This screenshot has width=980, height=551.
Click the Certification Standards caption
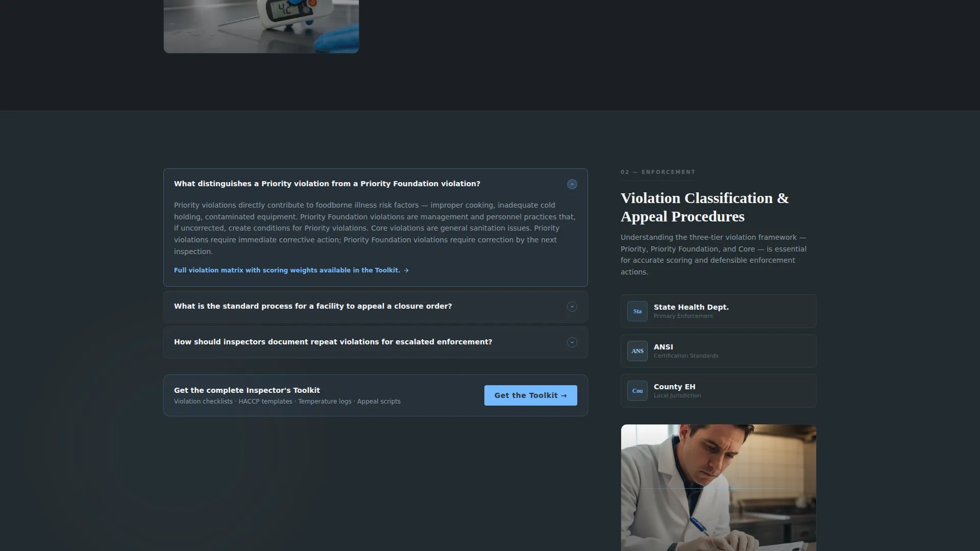686,356
